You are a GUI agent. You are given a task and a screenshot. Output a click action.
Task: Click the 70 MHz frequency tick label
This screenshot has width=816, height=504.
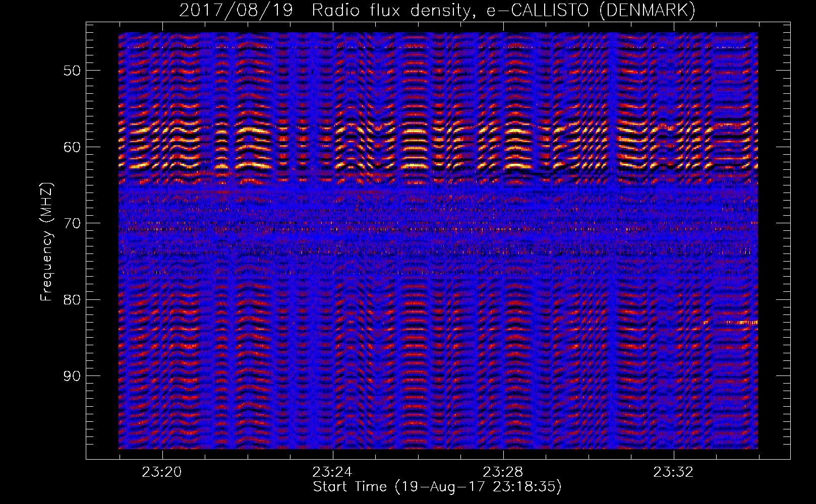click(72, 223)
